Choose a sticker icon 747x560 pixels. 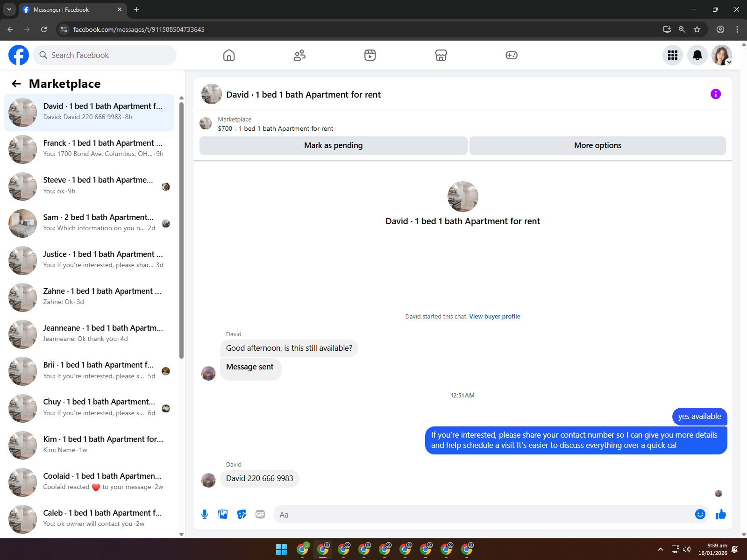[x=242, y=514]
